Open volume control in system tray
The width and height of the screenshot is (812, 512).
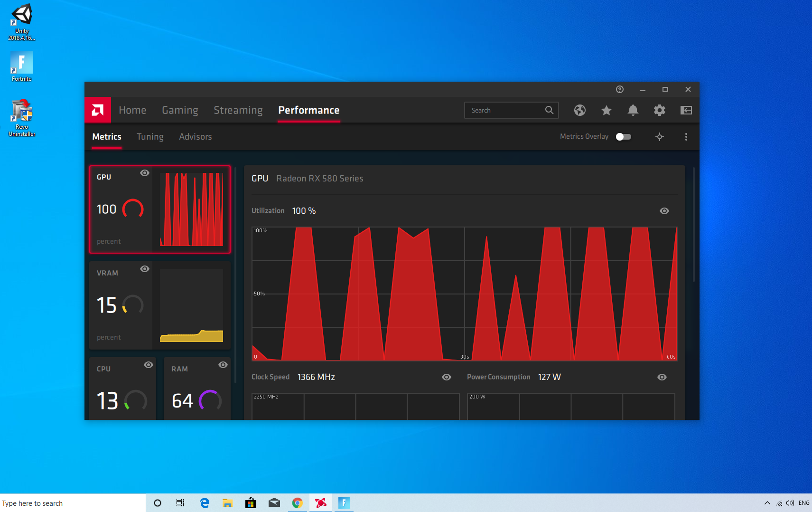[x=790, y=503]
